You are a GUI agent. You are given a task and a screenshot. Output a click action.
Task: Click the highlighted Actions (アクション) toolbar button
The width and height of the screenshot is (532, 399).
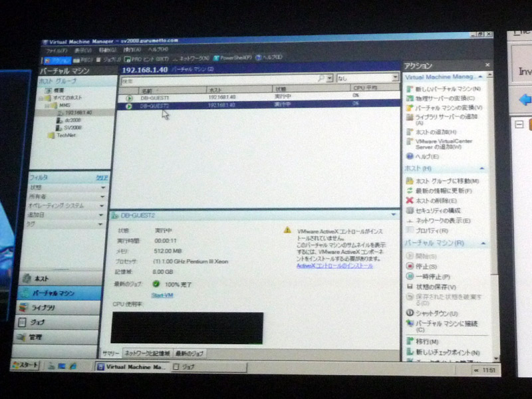58,61
